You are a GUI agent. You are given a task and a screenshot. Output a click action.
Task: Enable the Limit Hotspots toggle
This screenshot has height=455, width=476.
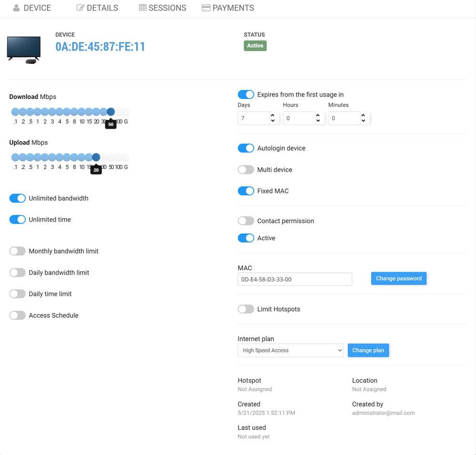pyautogui.click(x=246, y=309)
